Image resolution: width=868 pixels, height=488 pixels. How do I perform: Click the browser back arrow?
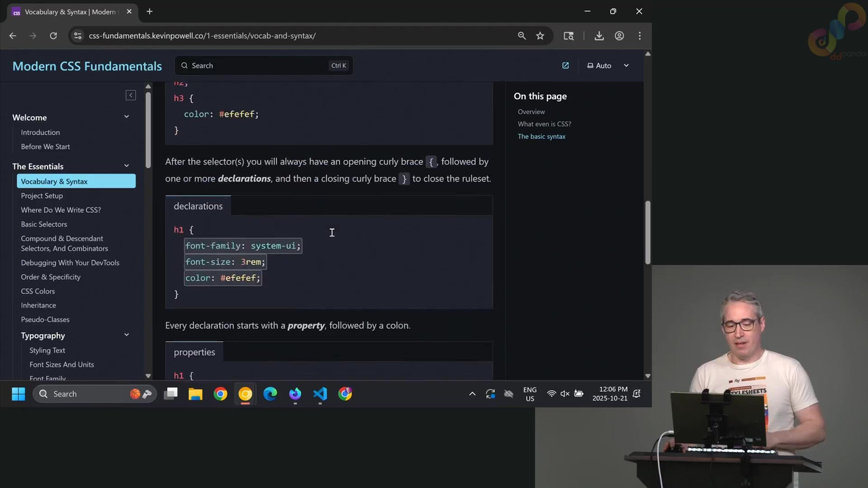pyautogui.click(x=13, y=36)
